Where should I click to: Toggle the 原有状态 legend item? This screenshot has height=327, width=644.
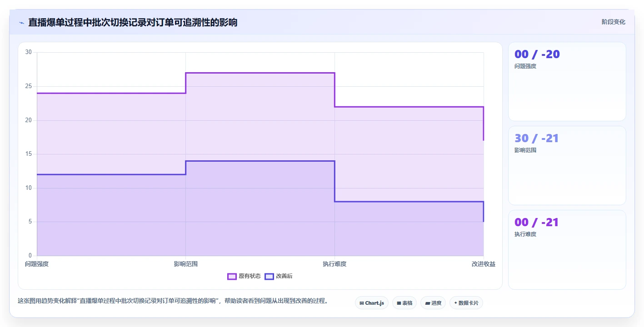point(244,276)
